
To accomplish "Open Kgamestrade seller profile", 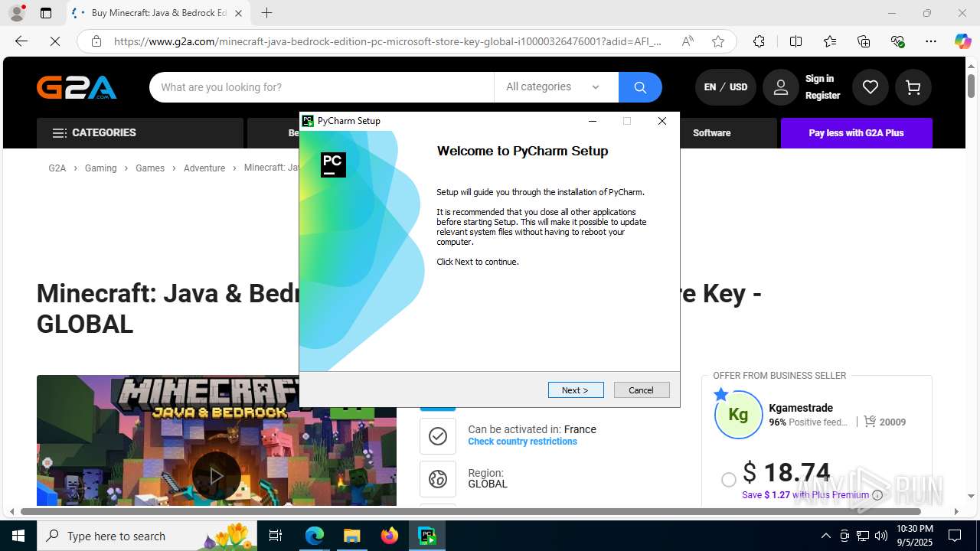I will pyautogui.click(x=801, y=408).
